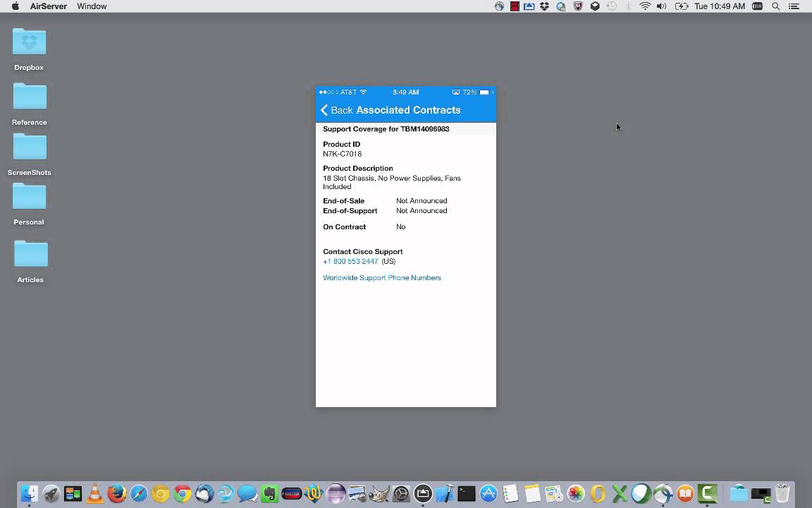Click the Support Coverage for TBM14096983 heading

[x=386, y=129]
